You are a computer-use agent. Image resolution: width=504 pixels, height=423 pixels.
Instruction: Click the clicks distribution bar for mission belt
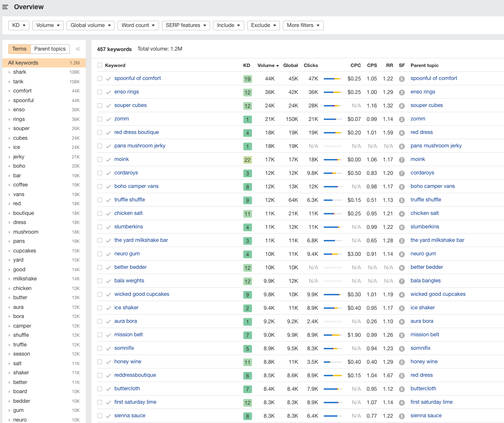332,335
